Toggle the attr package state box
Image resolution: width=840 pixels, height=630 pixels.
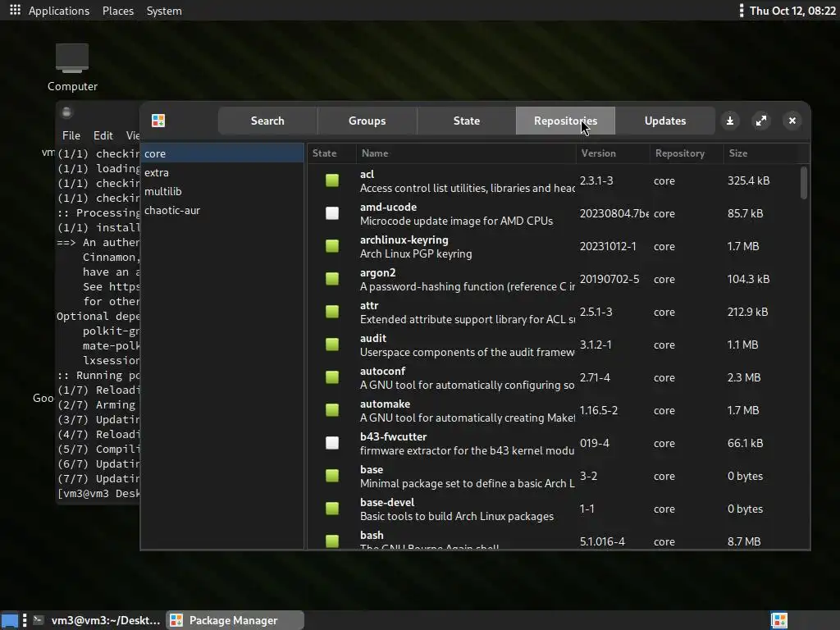[x=332, y=312]
